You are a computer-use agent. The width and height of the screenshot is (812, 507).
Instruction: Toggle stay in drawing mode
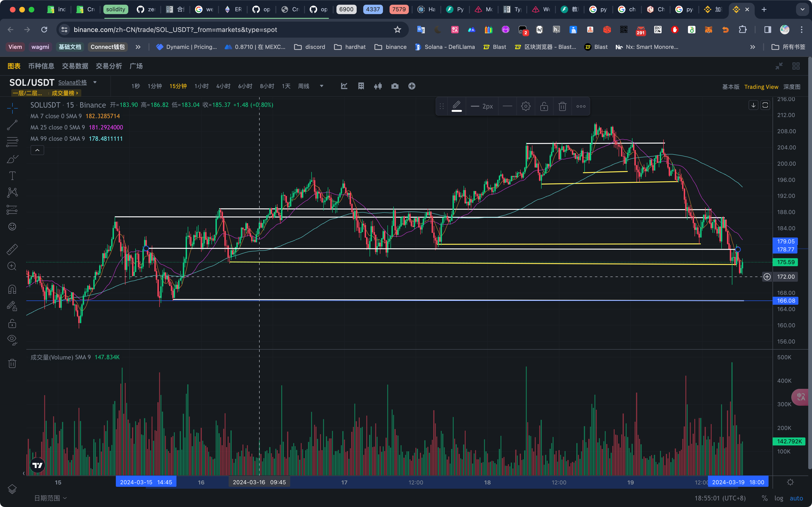click(12, 306)
